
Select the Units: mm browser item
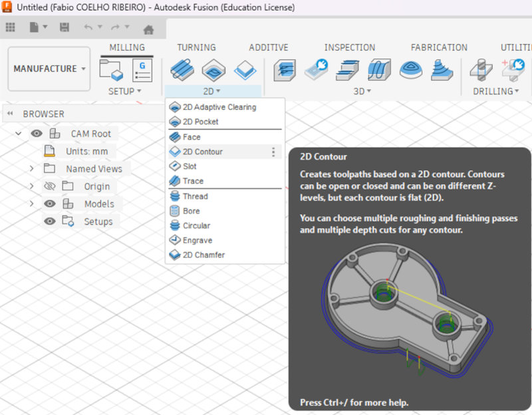(x=87, y=151)
